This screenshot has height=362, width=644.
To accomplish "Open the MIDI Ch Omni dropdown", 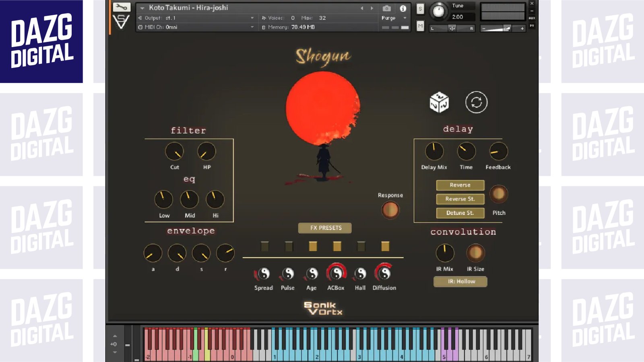I will pyautogui.click(x=196, y=27).
